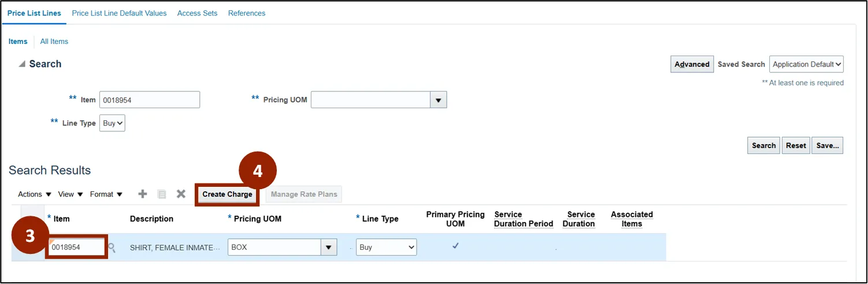
Task: Click the Search button
Action: click(x=763, y=146)
